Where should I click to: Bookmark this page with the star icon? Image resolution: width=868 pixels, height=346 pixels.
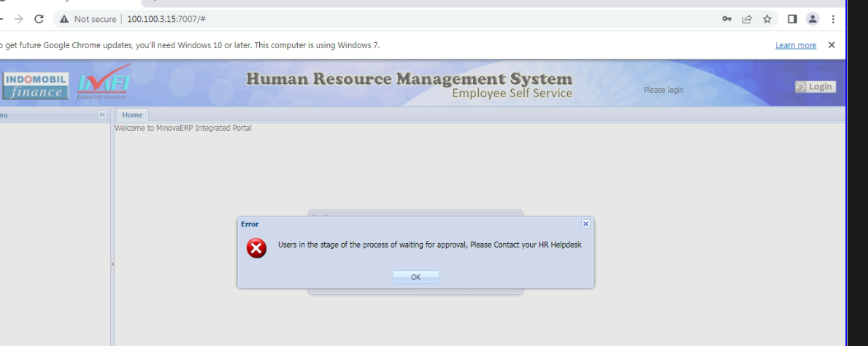click(x=767, y=19)
